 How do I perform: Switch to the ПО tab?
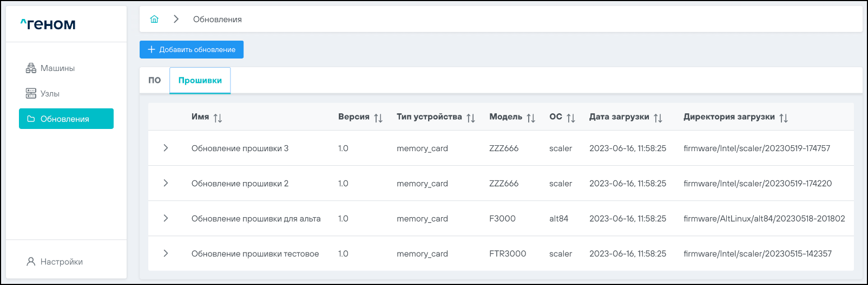[155, 80]
